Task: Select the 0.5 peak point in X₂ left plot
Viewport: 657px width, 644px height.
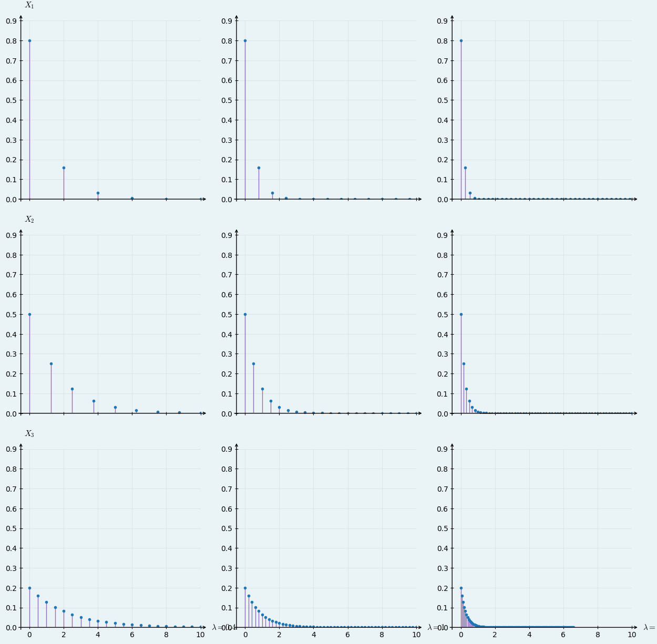Action: pos(29,314)
